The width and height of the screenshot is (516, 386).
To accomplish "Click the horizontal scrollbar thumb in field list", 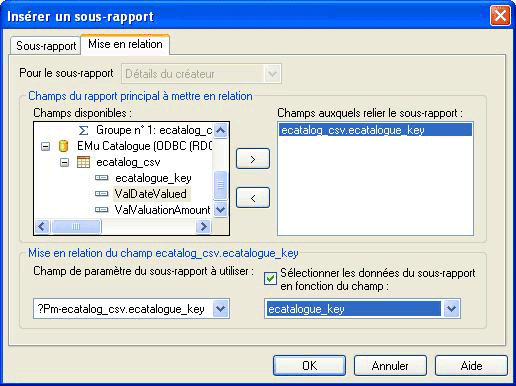I will click(76, 227).
